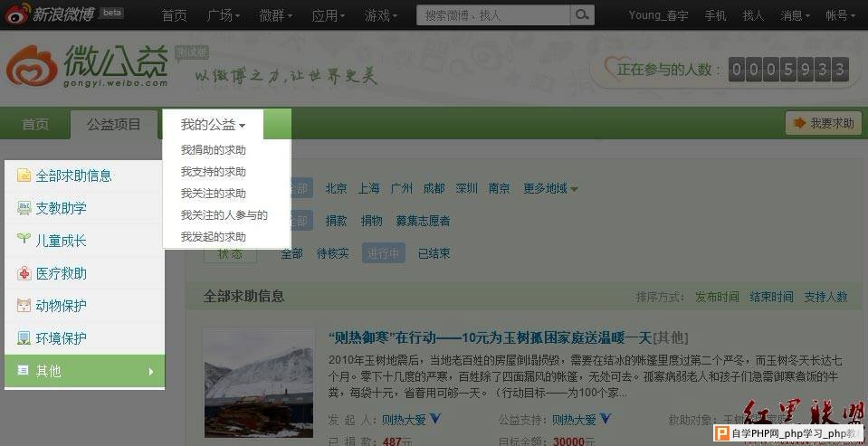Click the 微公益 heart logo
The width and height of the screenshot is (868, 446).
click(32, 66)
